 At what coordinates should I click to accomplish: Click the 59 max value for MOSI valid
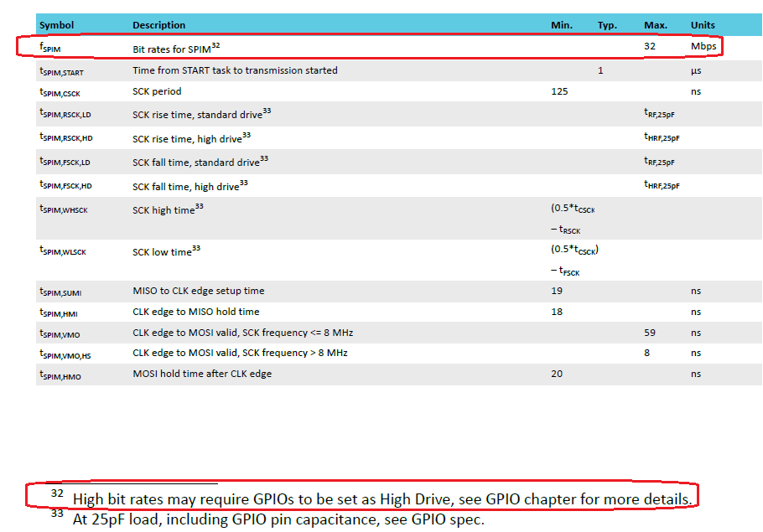click(650, 333)
